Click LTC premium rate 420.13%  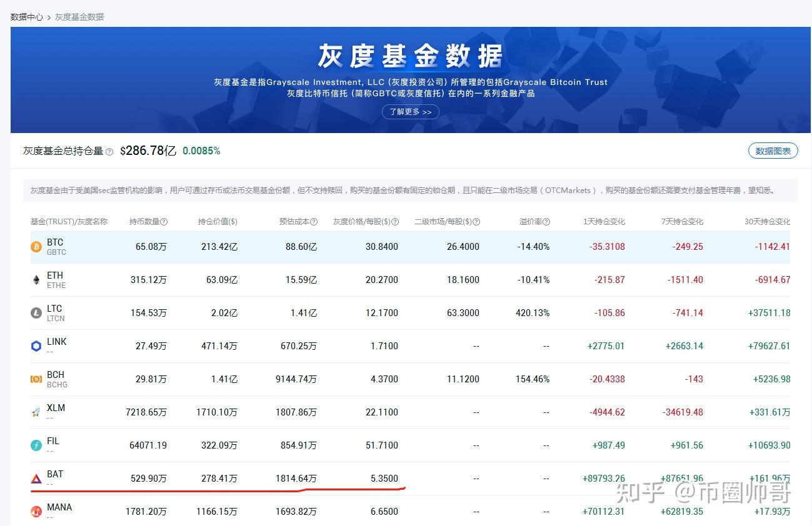click(533, 313)
